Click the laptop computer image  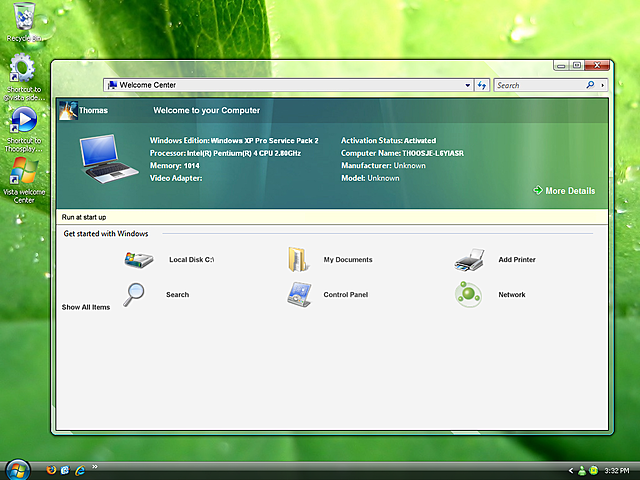[109, 159]
